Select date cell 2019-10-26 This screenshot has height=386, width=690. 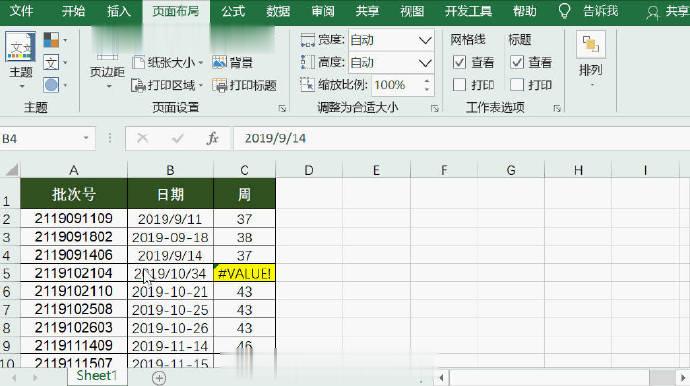[x=170, y=327]
